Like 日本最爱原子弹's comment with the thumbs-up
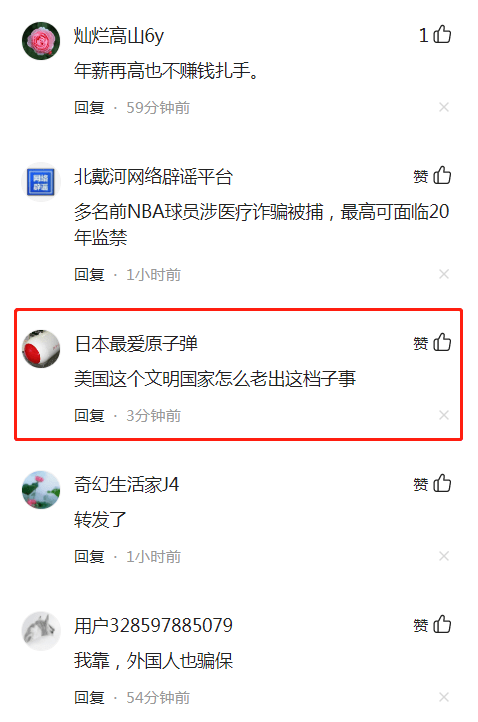 [x=442, y=343]
